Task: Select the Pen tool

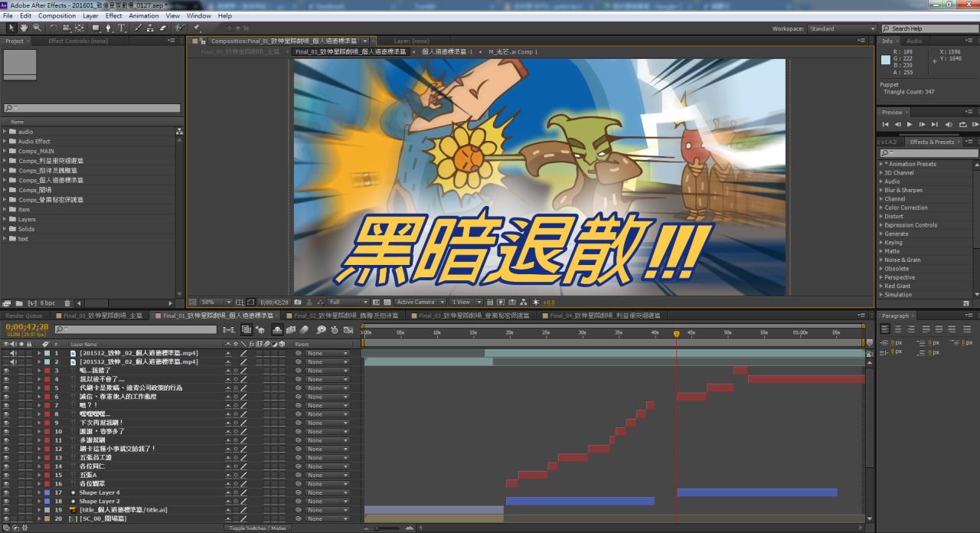Action: pyautogui.click(x=109, y=28)
